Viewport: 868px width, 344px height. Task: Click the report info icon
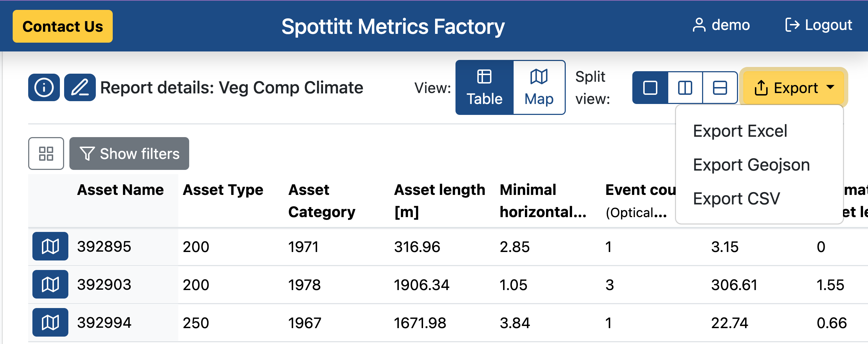44,87
